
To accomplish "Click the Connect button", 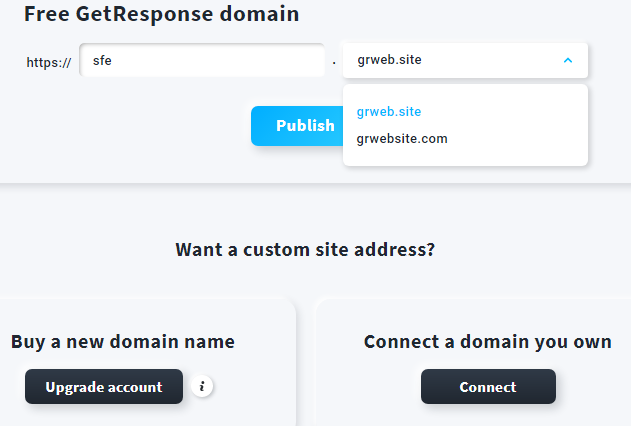I will 488,387.
